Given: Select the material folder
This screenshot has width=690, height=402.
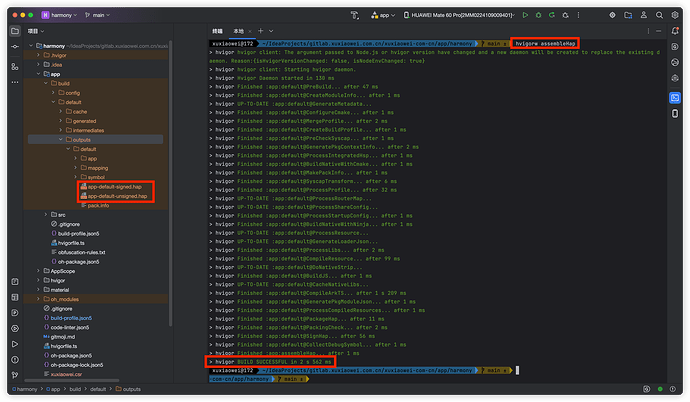Looking at the screenshot, I should point(56,290).
